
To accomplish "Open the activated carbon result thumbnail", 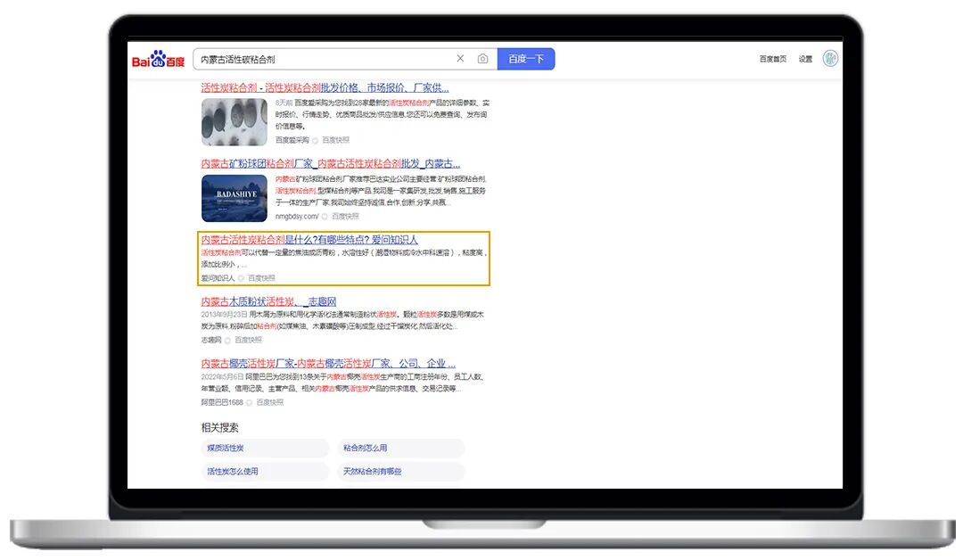I will [234, 122].
